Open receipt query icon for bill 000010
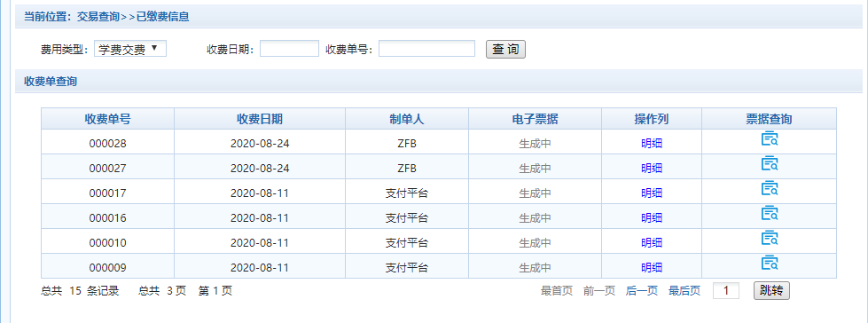Image resolution: width=868 pixels, height=323 pixels. coord(770,238)
